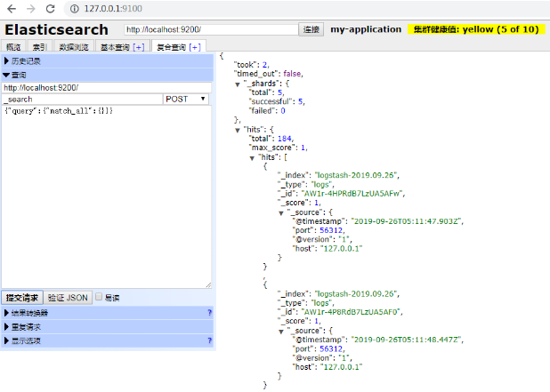The image size is (550, 392).
Task: Click the _id AW1r-4HPRdB7LzUA5AFw value
Action: tap(352, 194)
